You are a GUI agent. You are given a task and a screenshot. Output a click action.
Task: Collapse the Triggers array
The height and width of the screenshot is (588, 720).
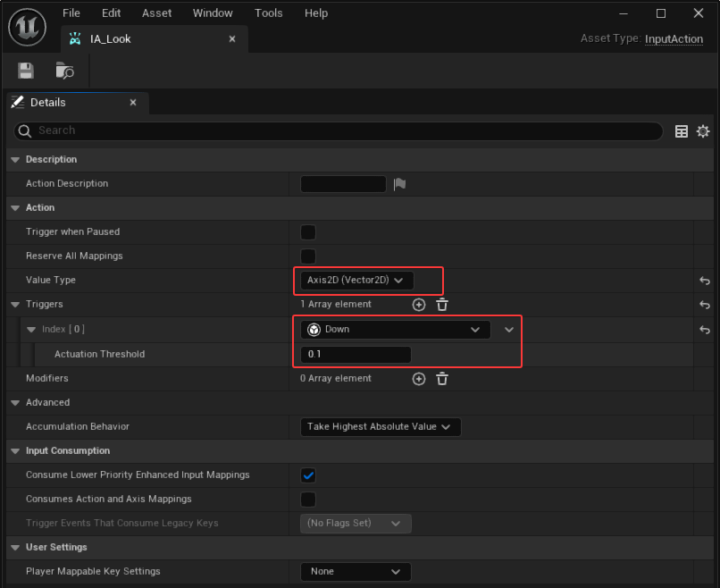tap(15, 305)
